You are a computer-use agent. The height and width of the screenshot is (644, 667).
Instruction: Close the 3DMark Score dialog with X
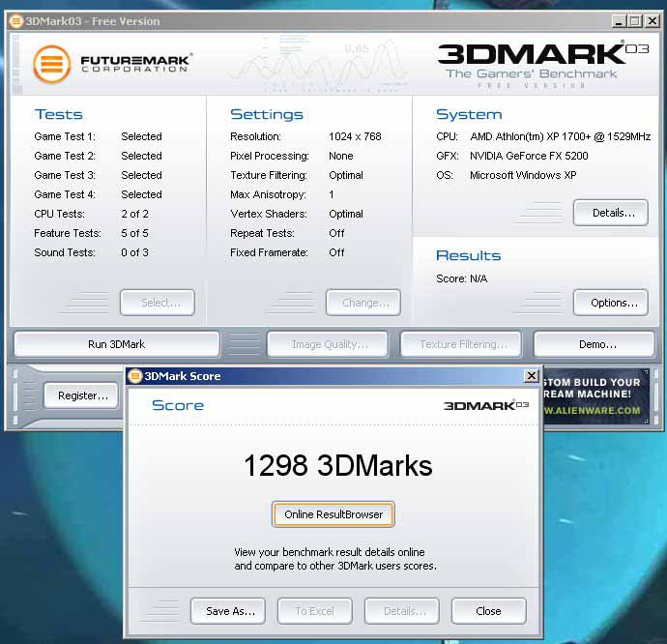tap(532, 376)
